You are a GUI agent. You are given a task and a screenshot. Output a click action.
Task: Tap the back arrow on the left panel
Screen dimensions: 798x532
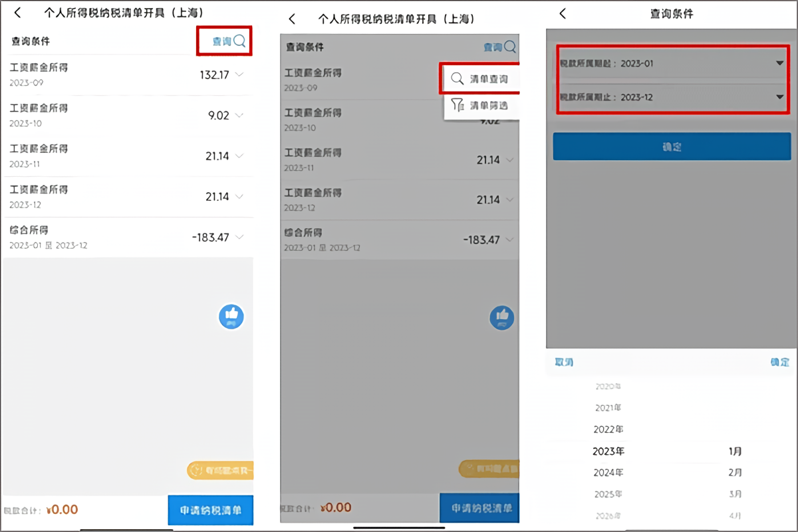point(17,13)
